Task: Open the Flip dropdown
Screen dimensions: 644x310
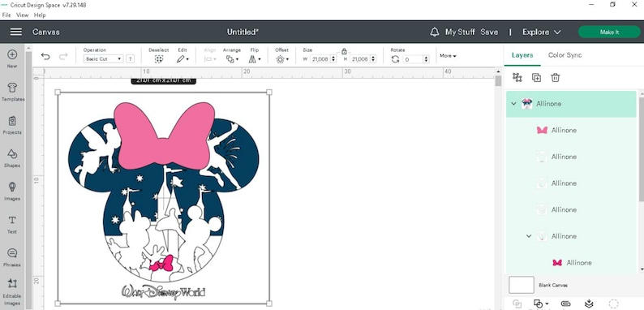Action: (x=255, y=59)
